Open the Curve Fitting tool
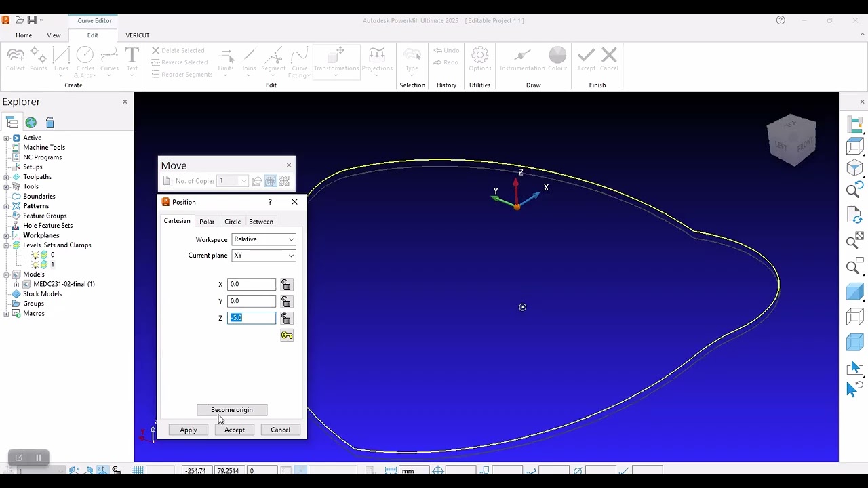Screen dimensions: 868x488 tap(299, 62)
